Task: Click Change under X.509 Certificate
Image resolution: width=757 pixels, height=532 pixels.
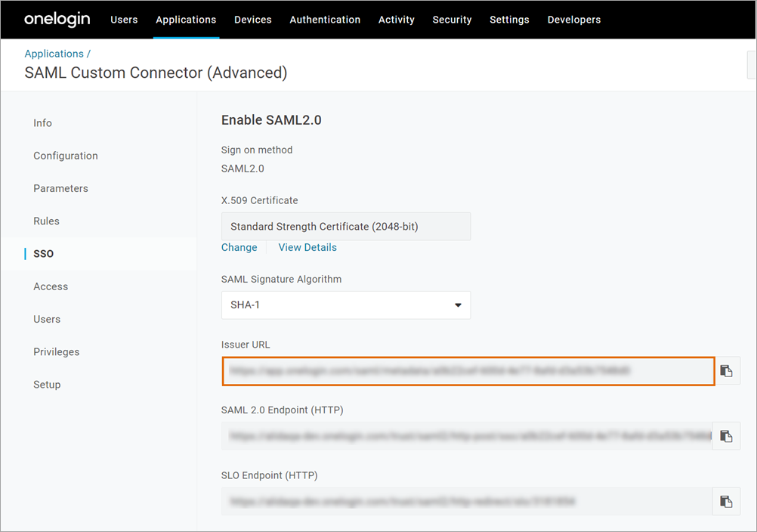Action: [x=239, y=247]
